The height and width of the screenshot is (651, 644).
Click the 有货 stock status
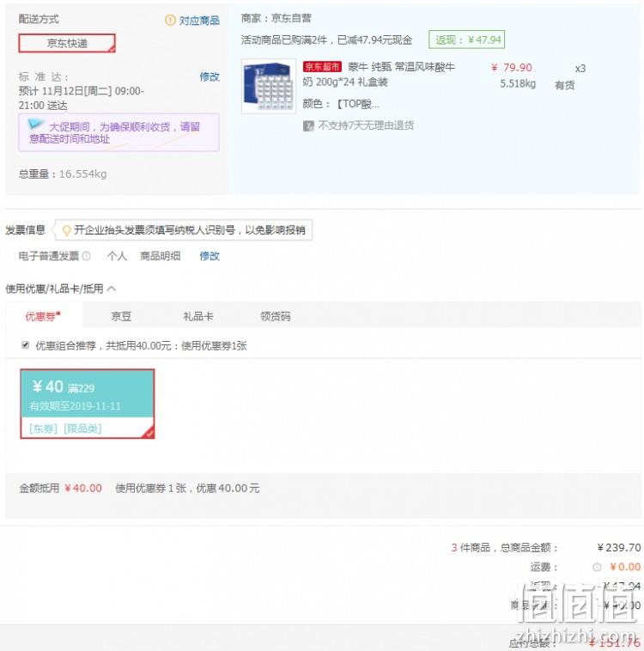[x=565, y=85]
